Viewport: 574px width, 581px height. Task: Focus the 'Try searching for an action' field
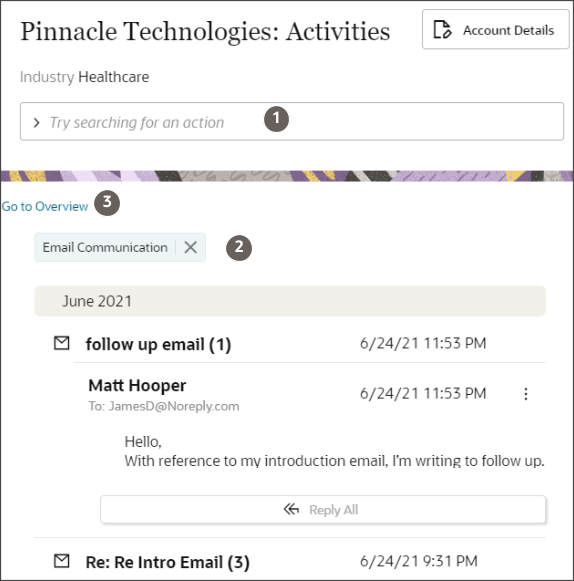(x=292, y=122)
